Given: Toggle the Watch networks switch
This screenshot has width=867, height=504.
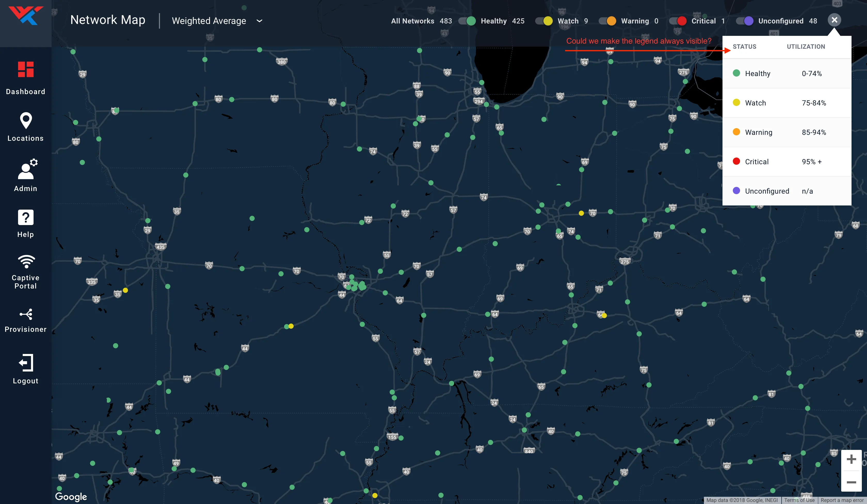Looking at the screenshot, I should click(x=544, y=21).
